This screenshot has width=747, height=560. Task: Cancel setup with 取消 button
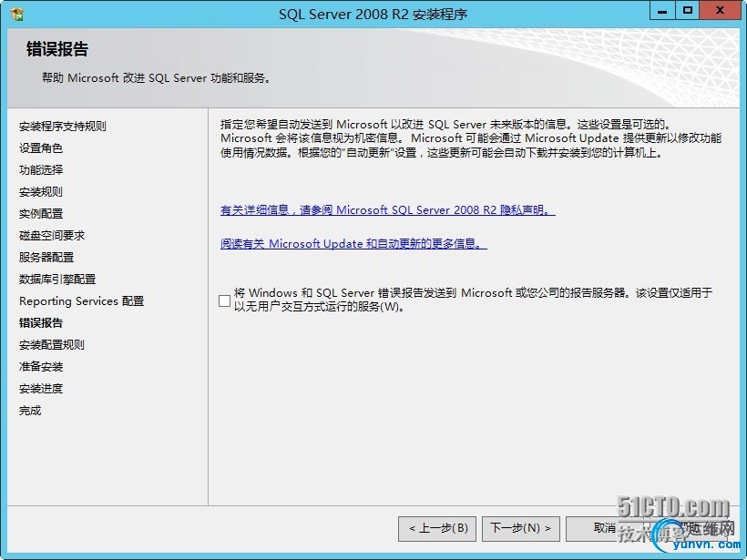point(605,528)
